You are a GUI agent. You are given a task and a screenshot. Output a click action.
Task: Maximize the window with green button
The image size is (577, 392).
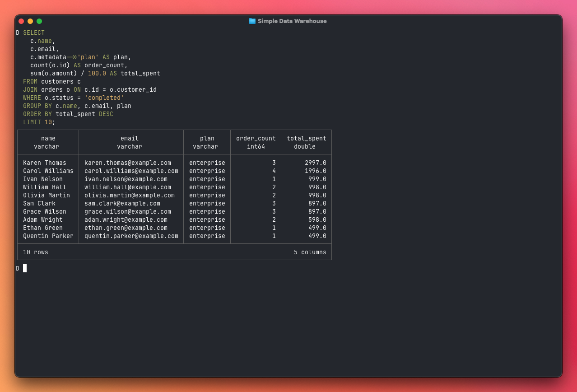point(39,21)
